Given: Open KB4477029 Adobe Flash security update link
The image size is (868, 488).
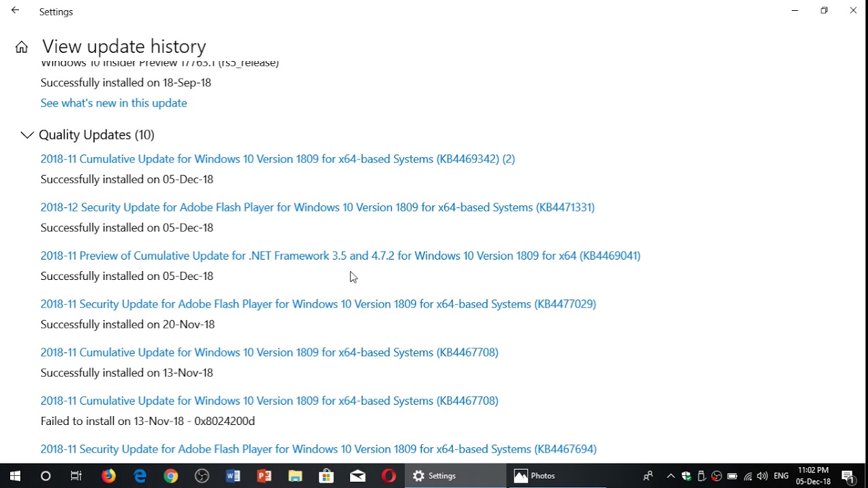Looking at the screenshot, I should click(318, 304).
